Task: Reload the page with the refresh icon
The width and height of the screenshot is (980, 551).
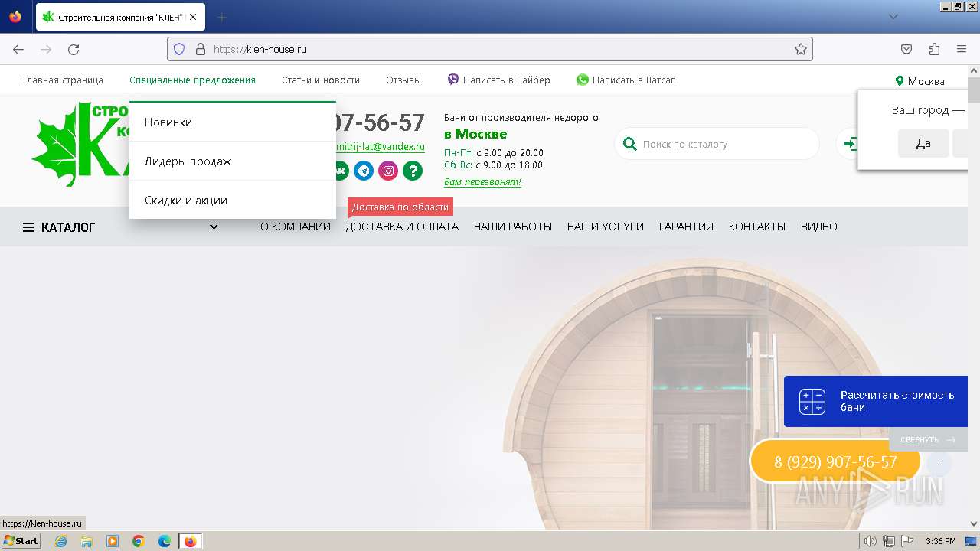Action: point(73,49)
